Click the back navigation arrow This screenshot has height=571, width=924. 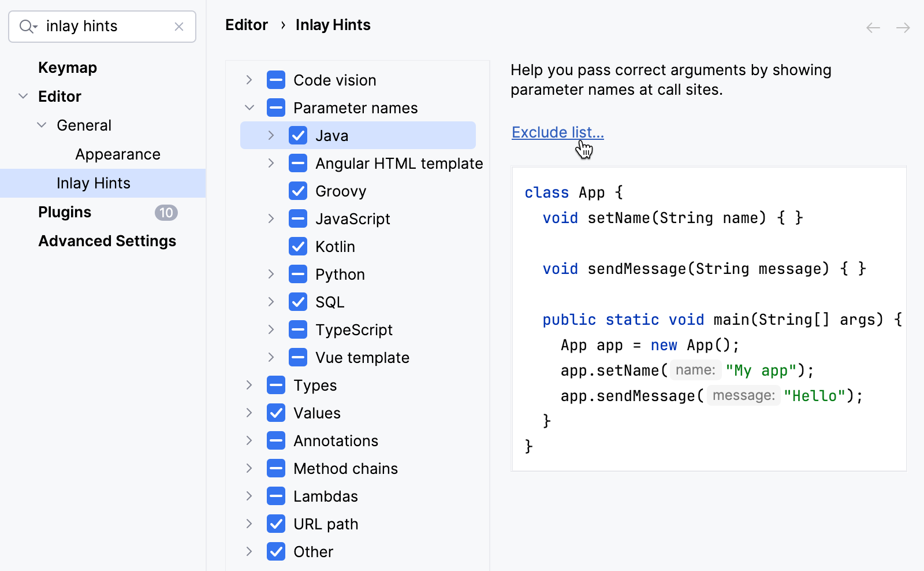click(x=872, y=27)
